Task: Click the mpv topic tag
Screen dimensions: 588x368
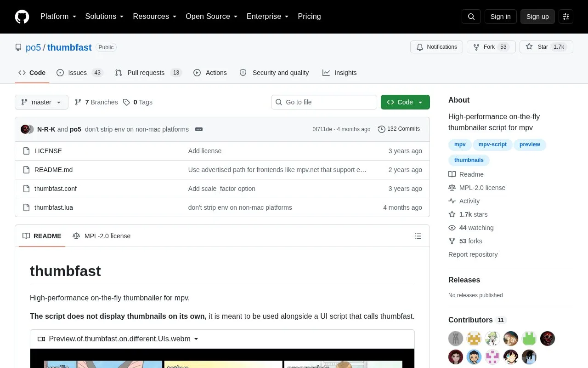Action: (460, 144)
